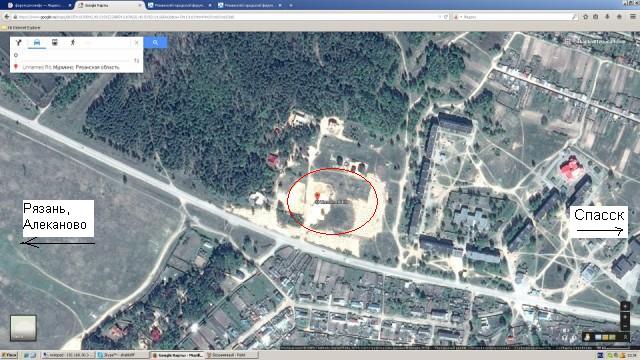This screenshot has height=360, width=640.
Task: Open the bookmarks list icon
Action: (596, 17)
